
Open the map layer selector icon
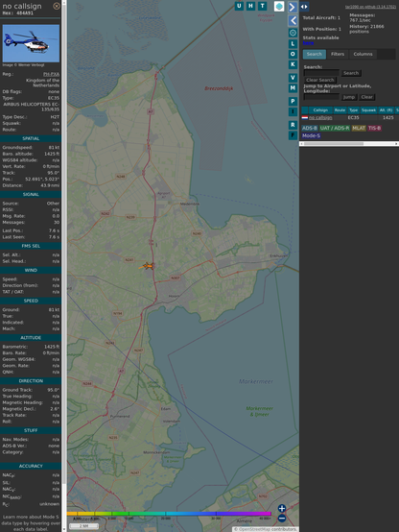pyautogui.click(x=279, y=6)
